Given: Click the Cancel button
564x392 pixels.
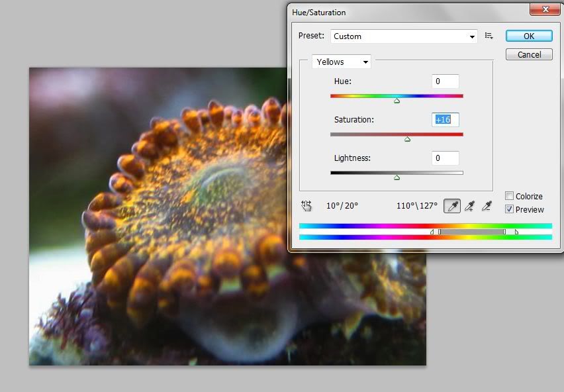Looking at the screenshot, I should [529, 55].
